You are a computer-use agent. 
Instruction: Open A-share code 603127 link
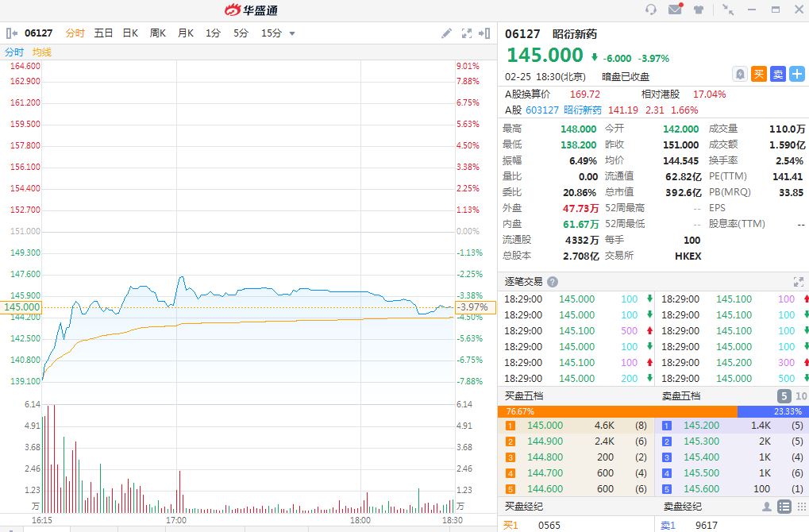tap(542, 110)
